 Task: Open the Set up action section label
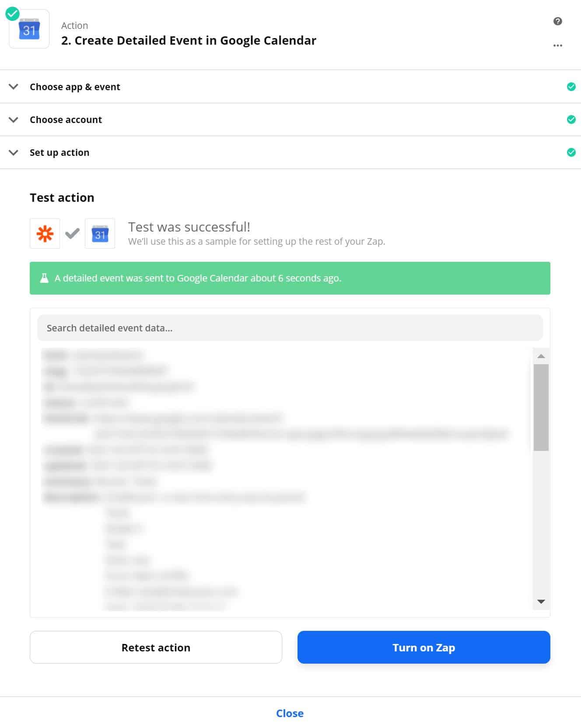click(59, 152)
